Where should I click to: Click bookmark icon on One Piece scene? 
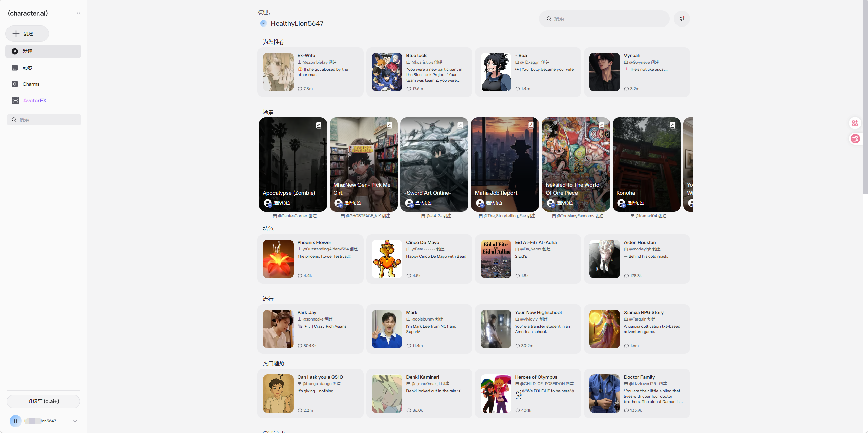(x=602, y=125)
